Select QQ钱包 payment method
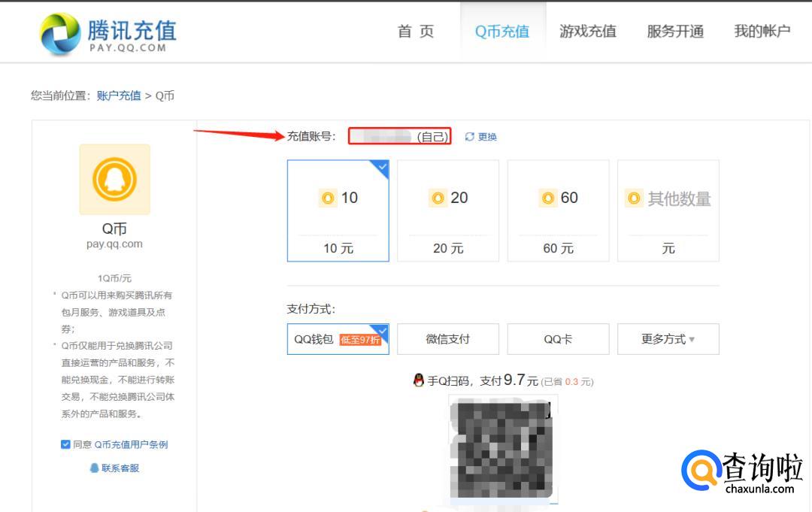Image resolution: width=812 pixels, height=512 pixels. pos(338,339)
